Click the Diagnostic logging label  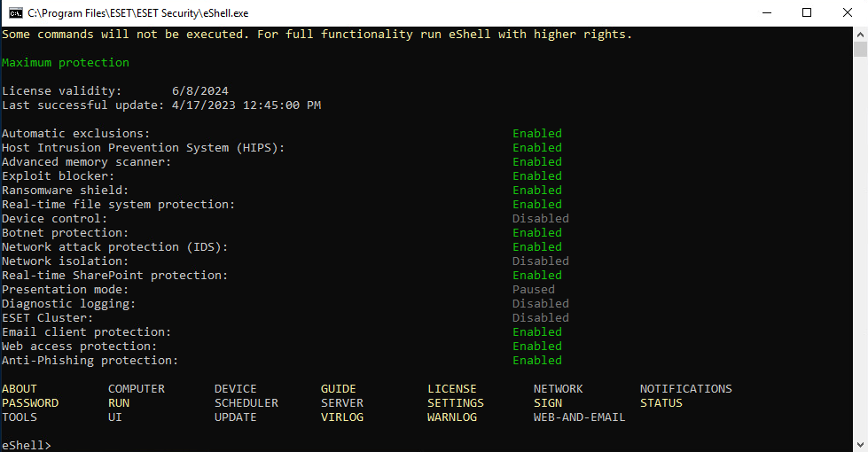click(68, 304)
